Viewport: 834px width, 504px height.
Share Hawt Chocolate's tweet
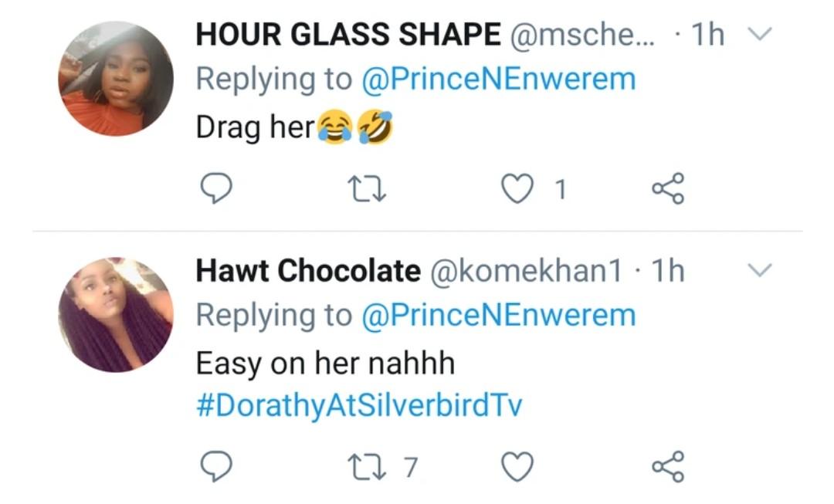pyautogui.click(x=668, y=466)
